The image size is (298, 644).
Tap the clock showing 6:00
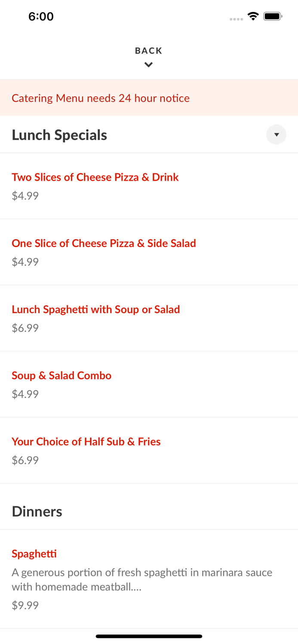[41, 16]
